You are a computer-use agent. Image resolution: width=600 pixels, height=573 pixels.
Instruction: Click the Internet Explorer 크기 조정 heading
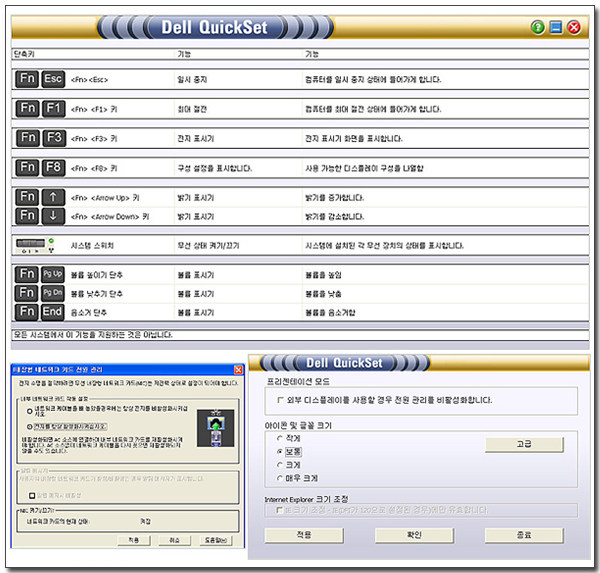pyautogui.click(x=307, y=499)
